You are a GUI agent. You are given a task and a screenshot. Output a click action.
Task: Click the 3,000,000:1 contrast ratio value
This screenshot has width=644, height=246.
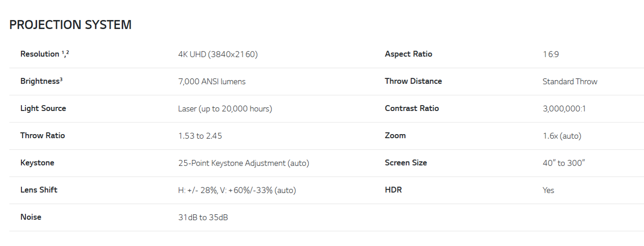coord(564,109)
